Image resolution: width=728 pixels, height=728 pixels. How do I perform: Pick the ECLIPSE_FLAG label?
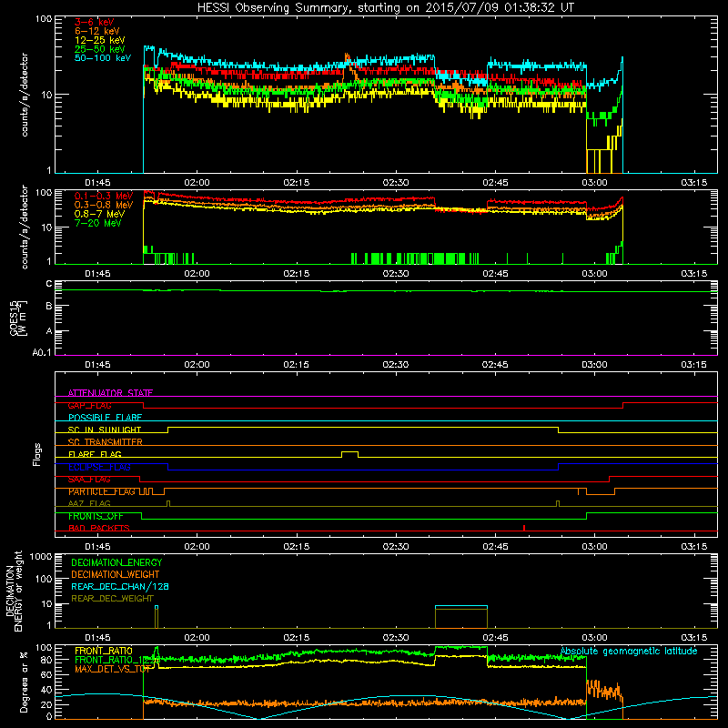99,467
